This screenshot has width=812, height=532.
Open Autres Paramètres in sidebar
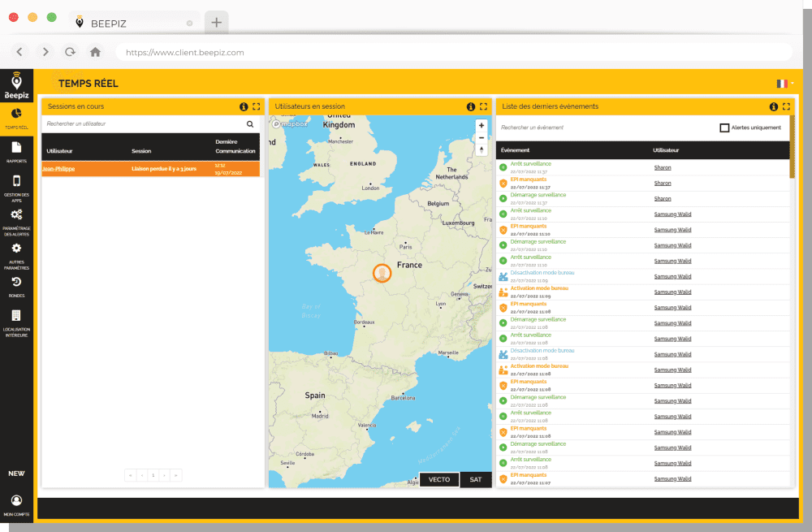tap(16, 257)
